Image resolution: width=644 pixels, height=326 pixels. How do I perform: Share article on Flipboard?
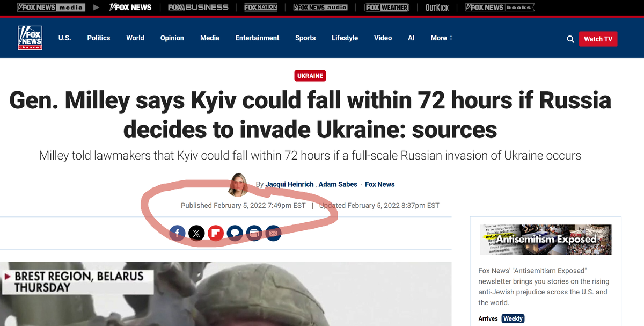click(x=216, y=233)
